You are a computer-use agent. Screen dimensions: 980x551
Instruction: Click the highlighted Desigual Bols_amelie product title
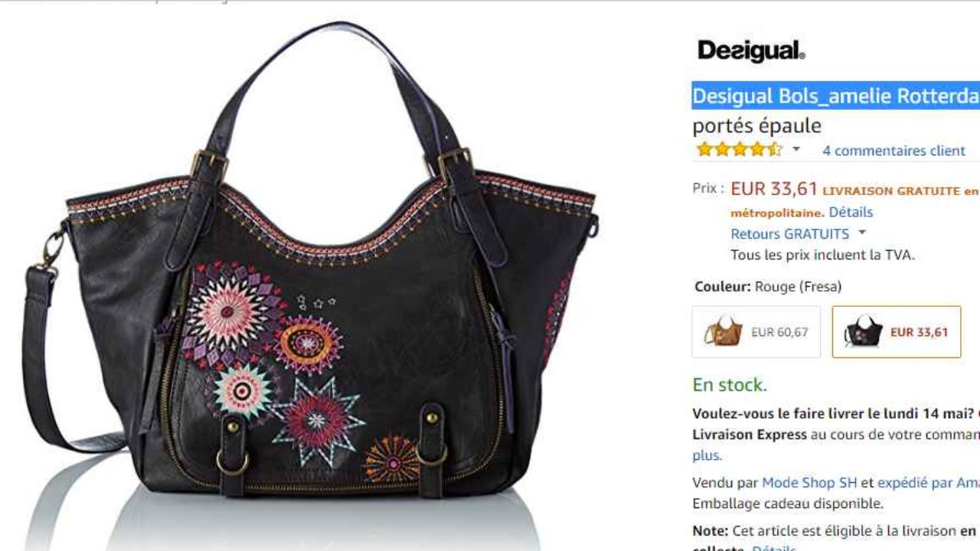[836, 96]
